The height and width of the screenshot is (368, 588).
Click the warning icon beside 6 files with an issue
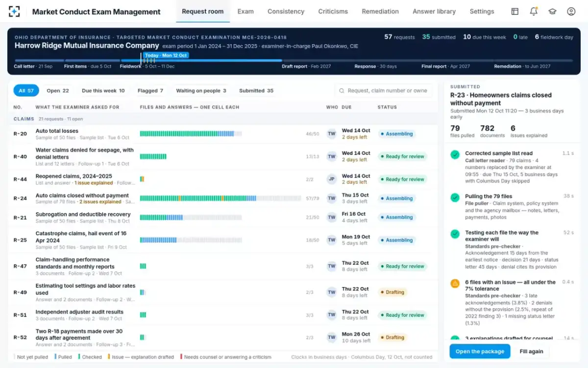click(x=455, y=283)
